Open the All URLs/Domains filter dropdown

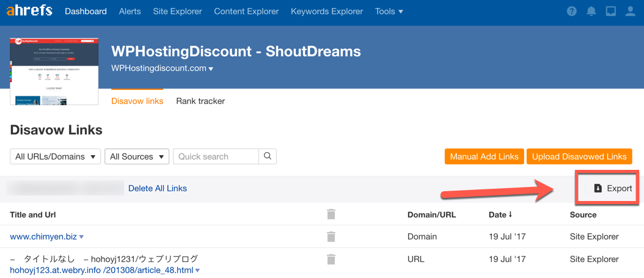pyautogui.click(x=56, y=156)
